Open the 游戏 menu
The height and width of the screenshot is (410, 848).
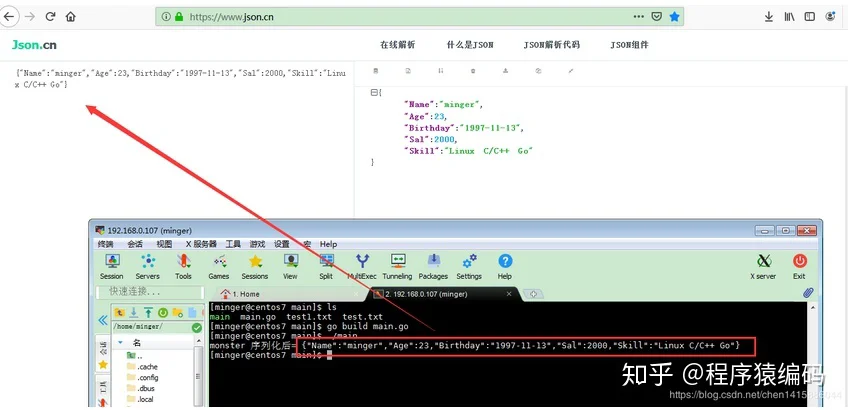[x=257, y=244]
